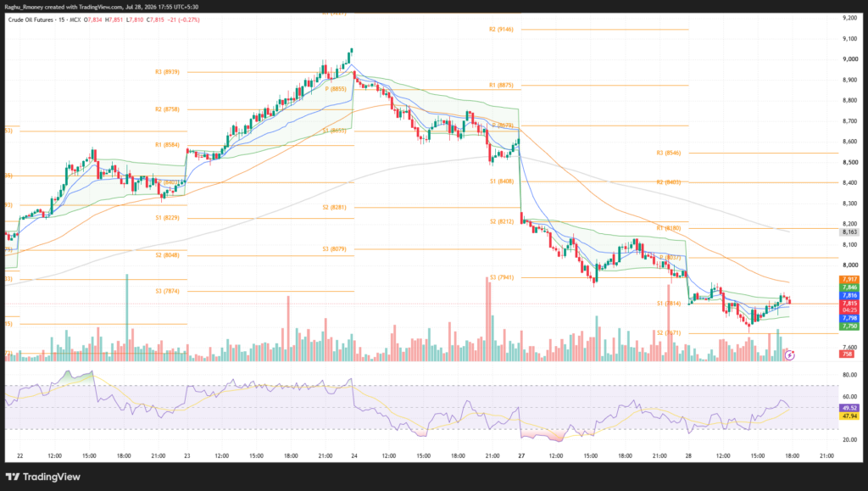
Task: Click the R1 (8180) pivot label
Action: (669, 228)
